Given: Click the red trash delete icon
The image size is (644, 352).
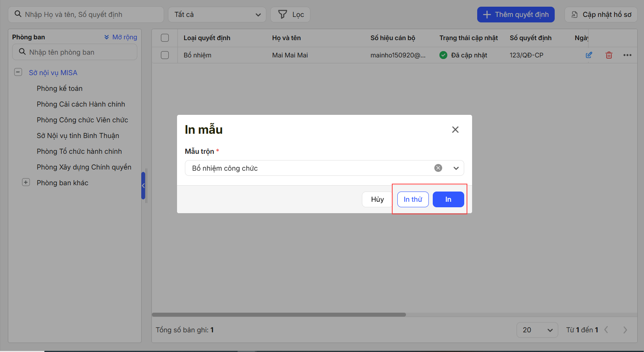Looking at the screenshot, I should pos(609,55).
